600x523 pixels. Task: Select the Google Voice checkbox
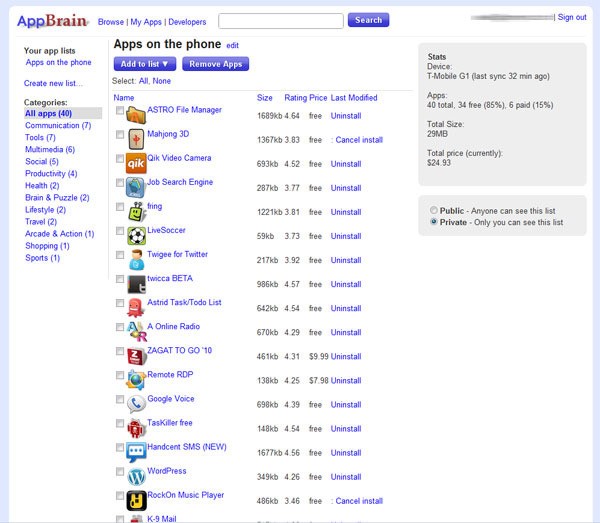click(120, 399)
